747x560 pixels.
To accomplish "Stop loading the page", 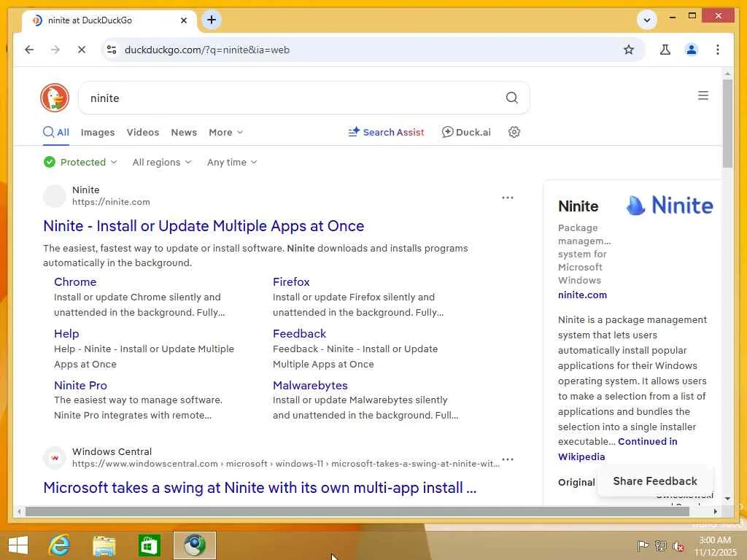I will pyautogui.click(x=82, y=50).
